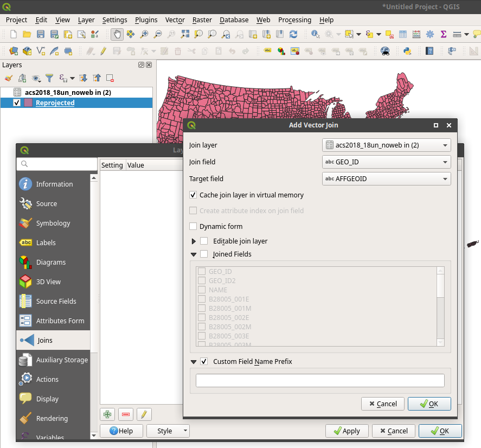Click the Custom Field Name Prefix input field
Viewport: 481px width, 448px height.
319,380
